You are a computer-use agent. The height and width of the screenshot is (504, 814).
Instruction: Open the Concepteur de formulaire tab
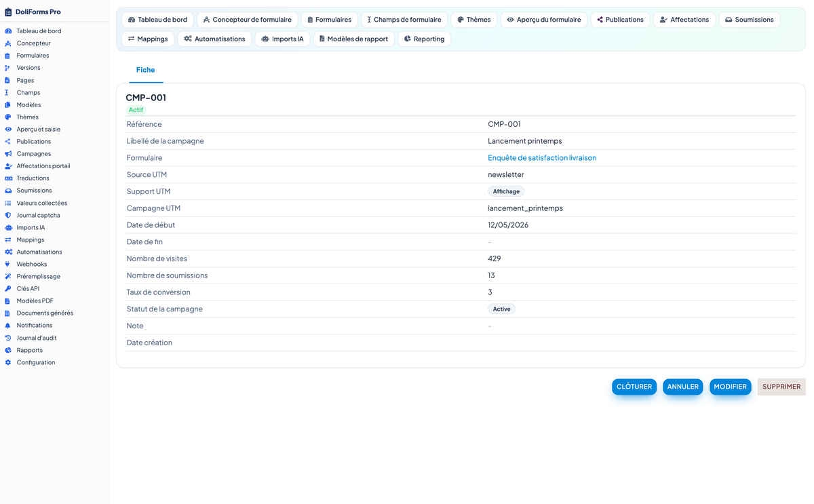[248, 20]
